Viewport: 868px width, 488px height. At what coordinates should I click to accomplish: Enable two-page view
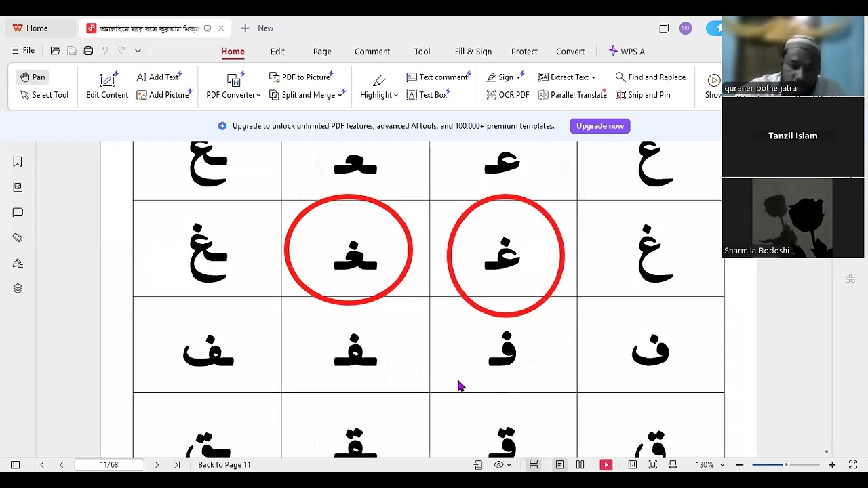coord(580,465)
